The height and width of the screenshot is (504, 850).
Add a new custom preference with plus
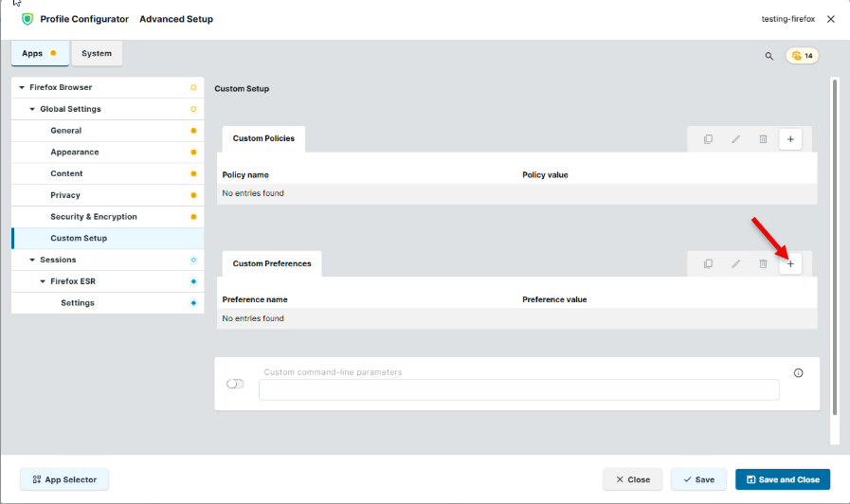(x=790, y=264)
